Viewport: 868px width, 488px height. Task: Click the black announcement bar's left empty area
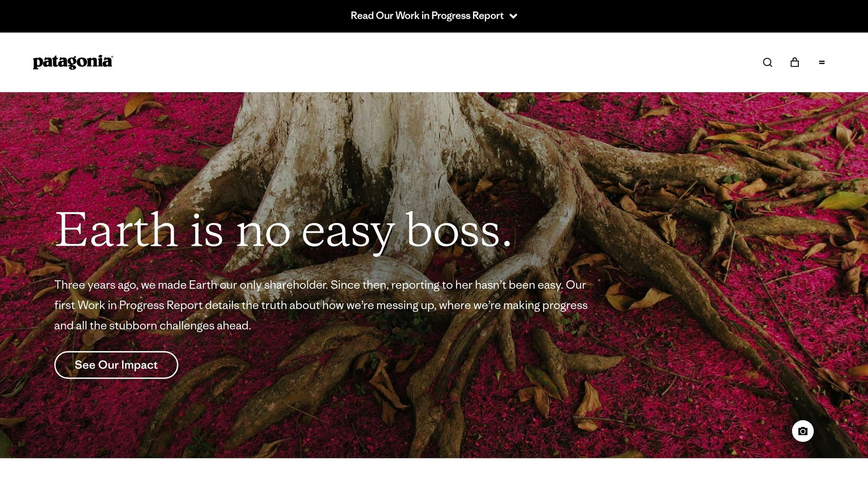pyautogui.click(x=127, y=16)
